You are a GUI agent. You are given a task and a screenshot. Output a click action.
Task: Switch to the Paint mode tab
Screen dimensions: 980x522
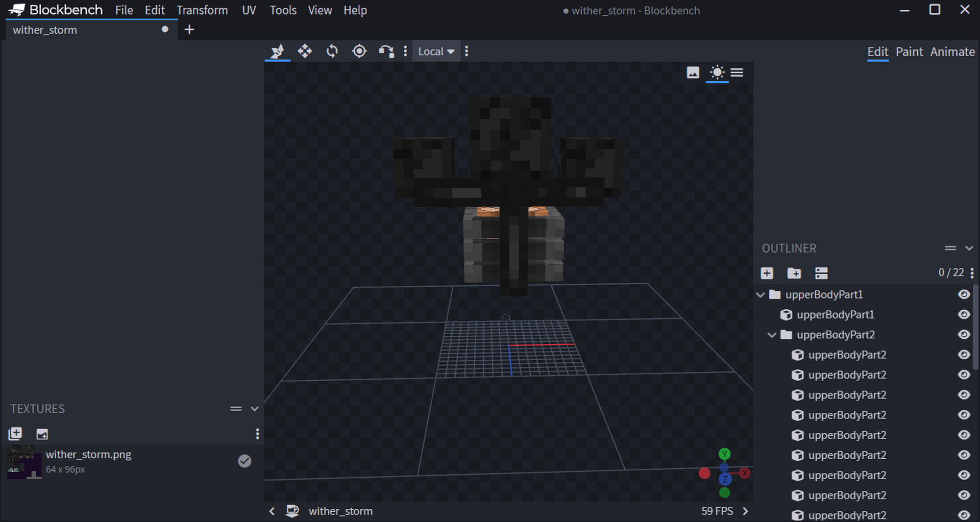coord(909,52)
